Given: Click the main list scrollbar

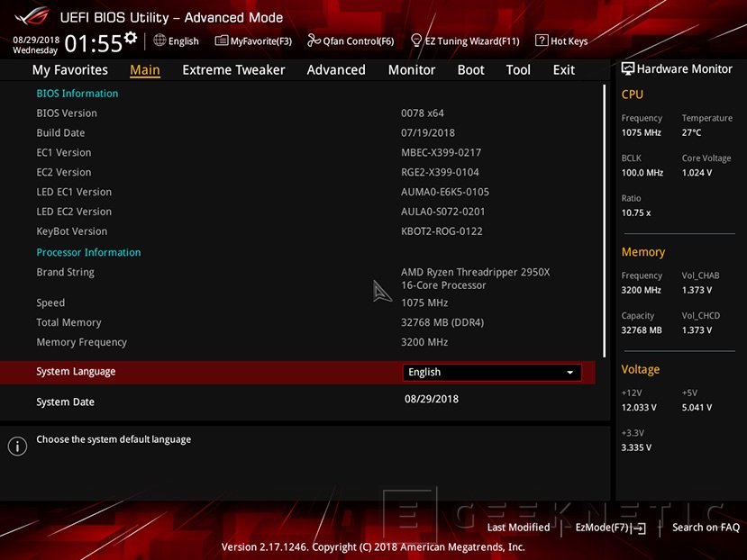Looking at the screenshot, I should [x=604, y=221].
